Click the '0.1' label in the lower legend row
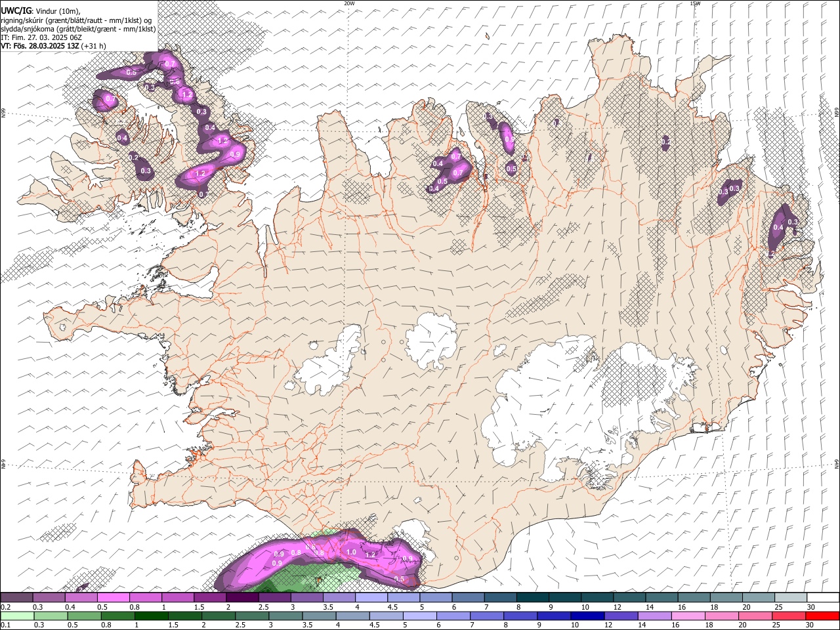 coord(5,625)
